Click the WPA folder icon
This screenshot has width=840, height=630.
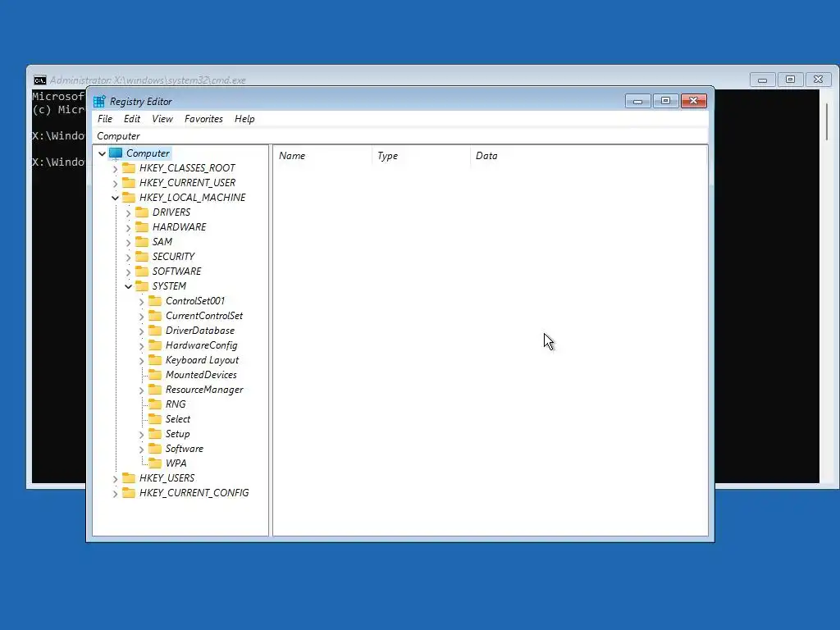155,463
